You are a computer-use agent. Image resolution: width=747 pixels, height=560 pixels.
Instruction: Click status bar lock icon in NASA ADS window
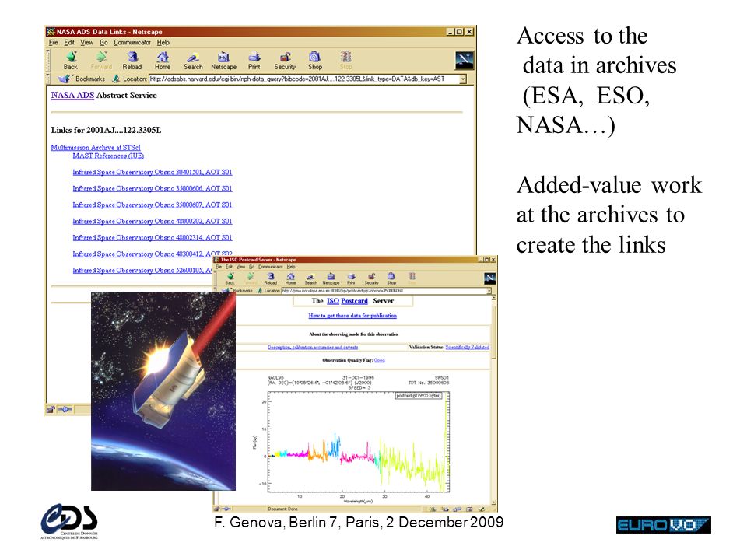(51, 409)
